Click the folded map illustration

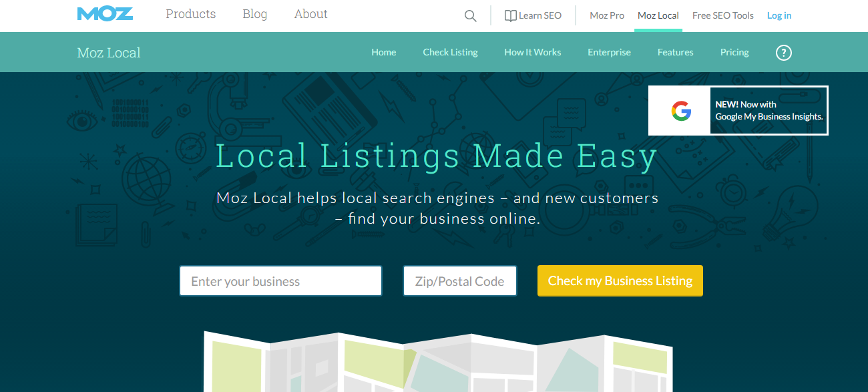coord(437,361)
